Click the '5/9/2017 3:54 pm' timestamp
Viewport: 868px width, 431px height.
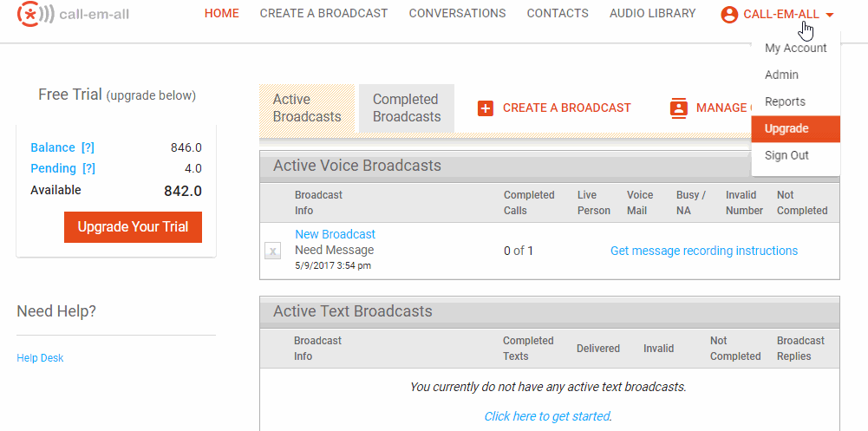tap(333, 265)
